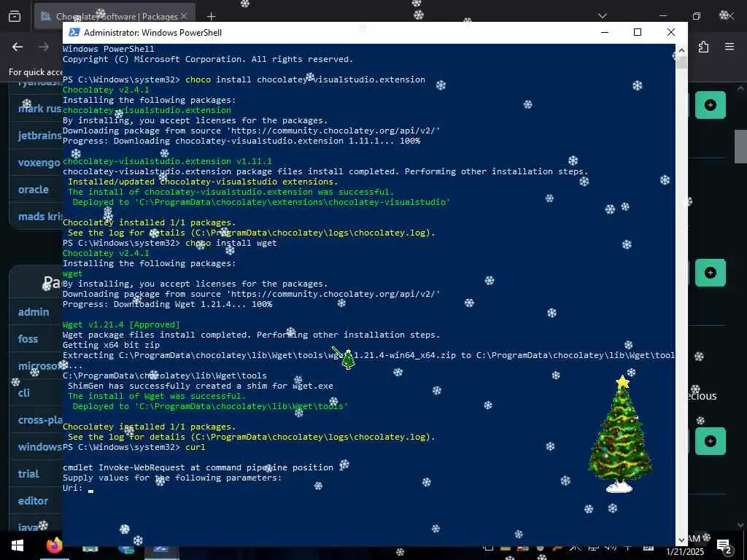Open Firefox's recent browsing view icon
Image resolution: width=747 pixels, height=560 pixels.
15,17
